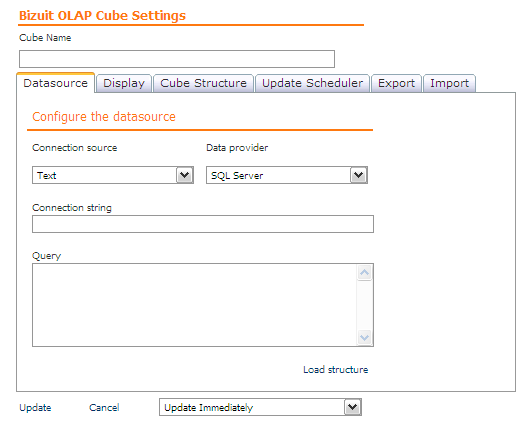Select the Update Scheduler tab
Viewport: 528px width, 423px height.
click(312, 83)
